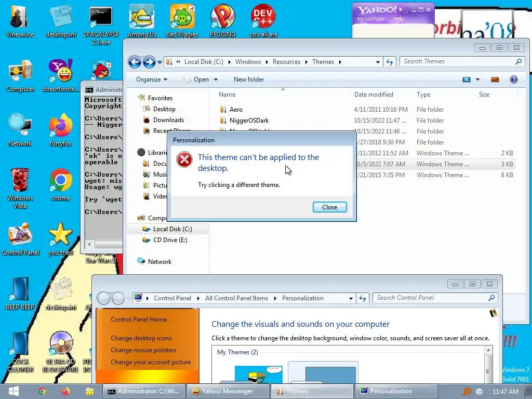Click inside the Search Control Panel field

point(431,298)
